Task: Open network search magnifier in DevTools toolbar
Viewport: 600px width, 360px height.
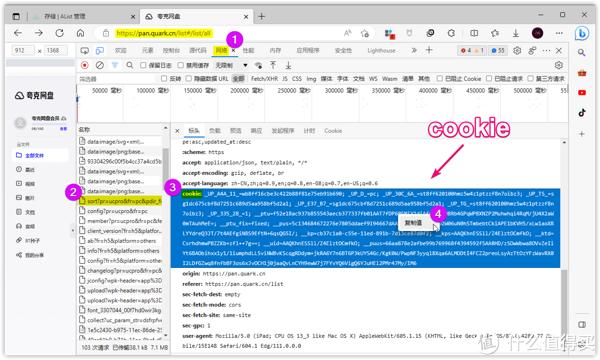Action: pyautogui.click(x=130, y=65)
